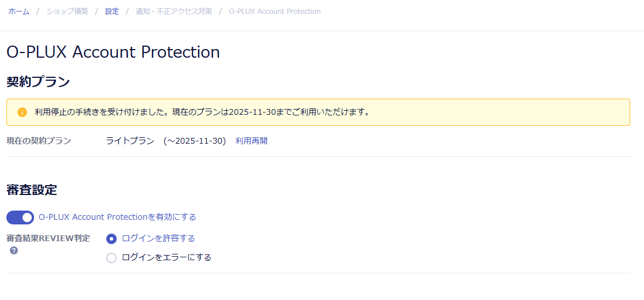Click the (～2025-11-30) expiry date text
Screen dimensions: 644x300
pyautogui.click(x=195, y=141)
